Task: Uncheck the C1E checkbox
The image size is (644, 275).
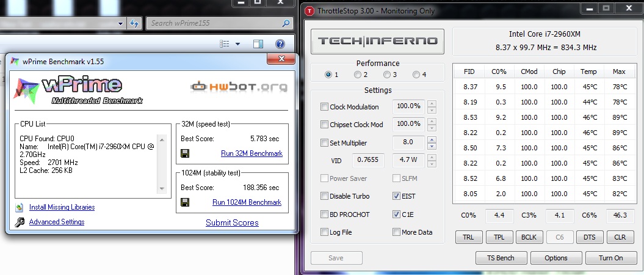Action: [x=396, y=214]
